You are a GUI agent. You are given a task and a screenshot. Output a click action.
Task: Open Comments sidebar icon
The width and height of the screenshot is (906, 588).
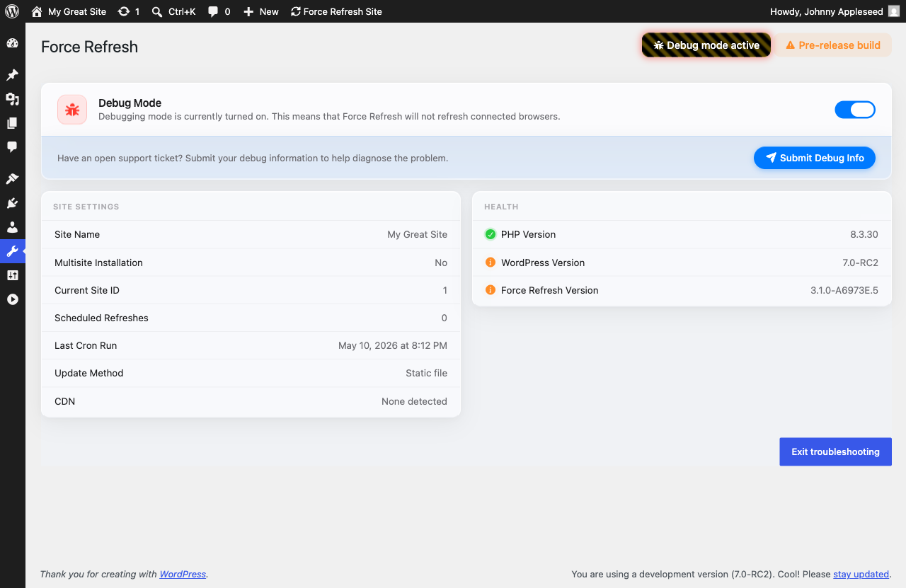click(x=12, y=147)
